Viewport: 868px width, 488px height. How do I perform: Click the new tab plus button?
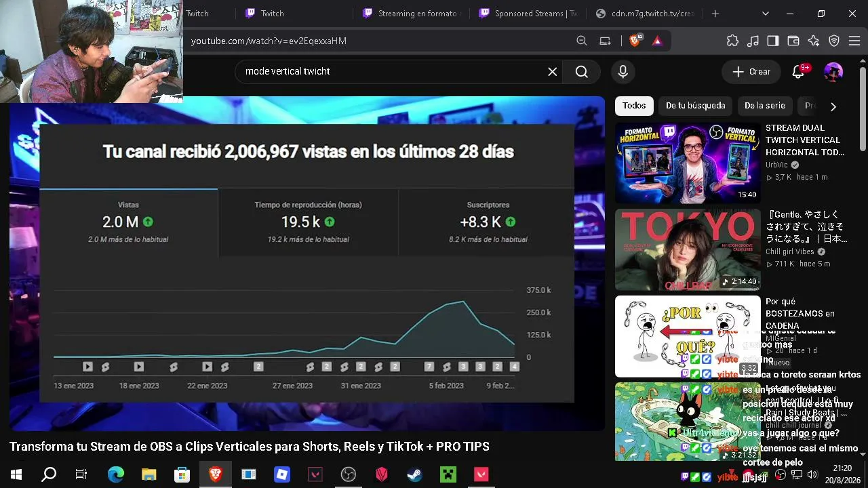tap(715, 14)
